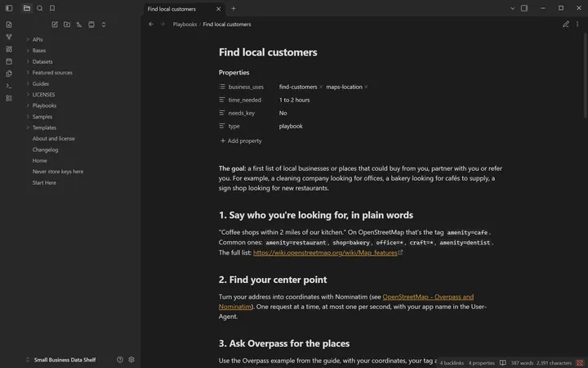Select the Find local customers tab
This screenshot has width=588, height=368.
[x=171, y=9]
